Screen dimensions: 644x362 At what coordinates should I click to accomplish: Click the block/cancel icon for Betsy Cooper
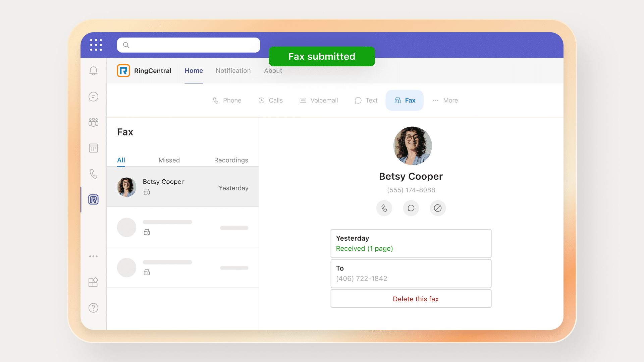point(437,208)
